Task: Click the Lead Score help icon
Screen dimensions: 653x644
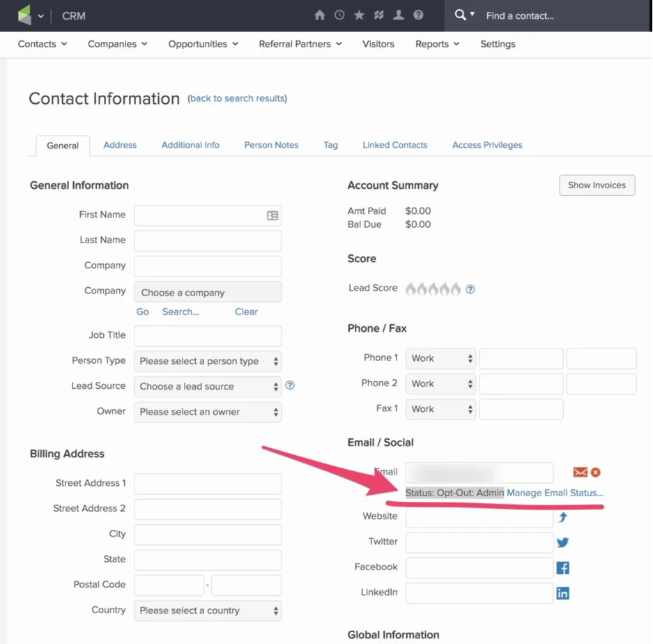Action: (x=470, y=289)
